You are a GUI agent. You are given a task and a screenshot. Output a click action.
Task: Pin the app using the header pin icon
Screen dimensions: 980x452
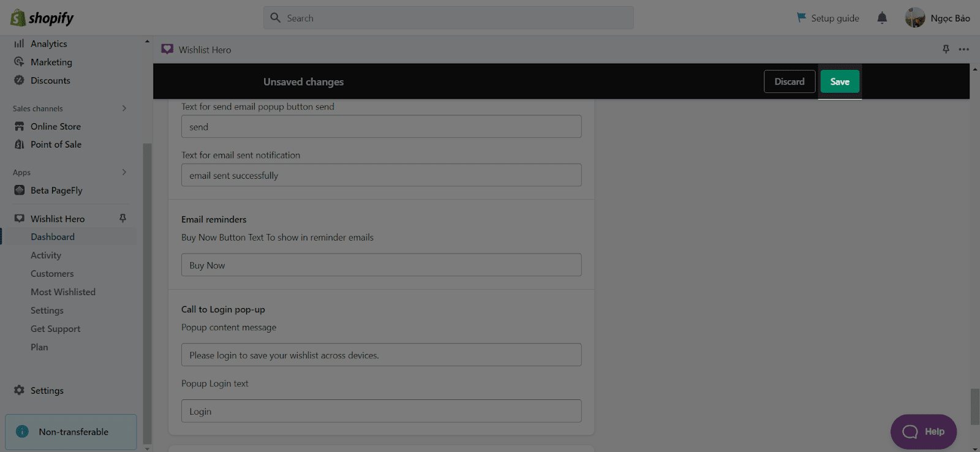(946, 49)
